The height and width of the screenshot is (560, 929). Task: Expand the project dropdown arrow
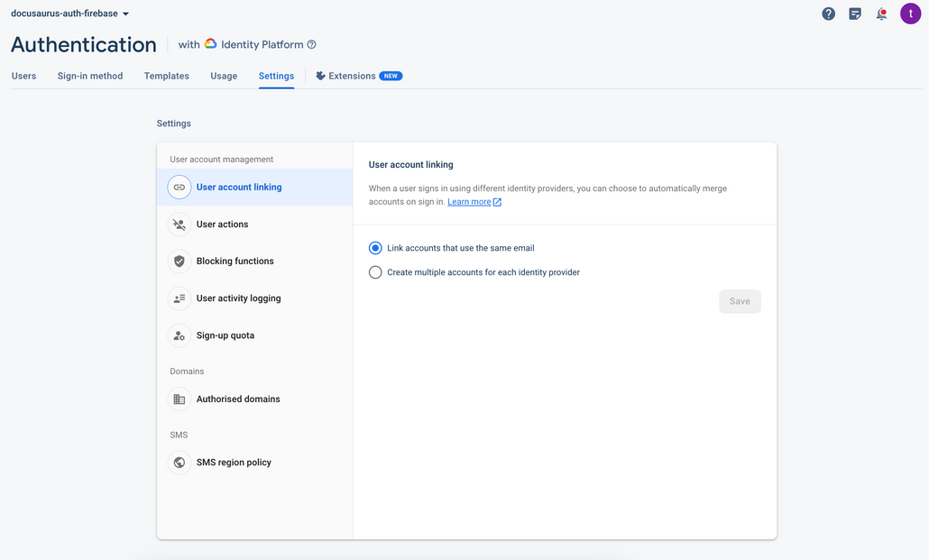coord(125,14)
